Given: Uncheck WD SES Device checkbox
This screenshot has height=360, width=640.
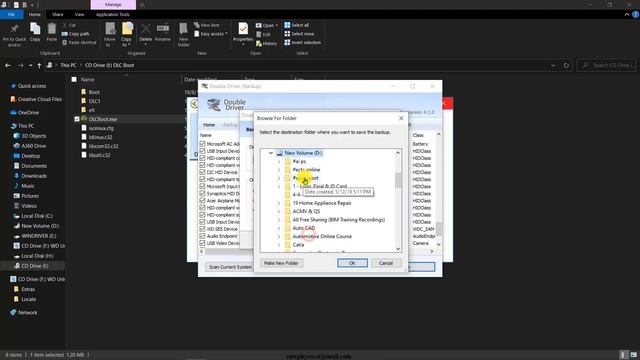Looking at the screenshot, I should tap(202, 229).
